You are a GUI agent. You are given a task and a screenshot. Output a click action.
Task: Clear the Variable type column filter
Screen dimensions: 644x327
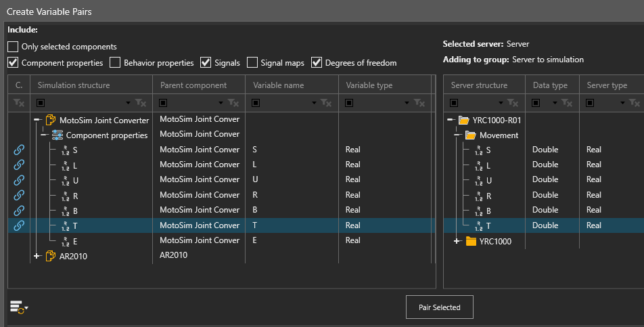[x=419, y=103]
